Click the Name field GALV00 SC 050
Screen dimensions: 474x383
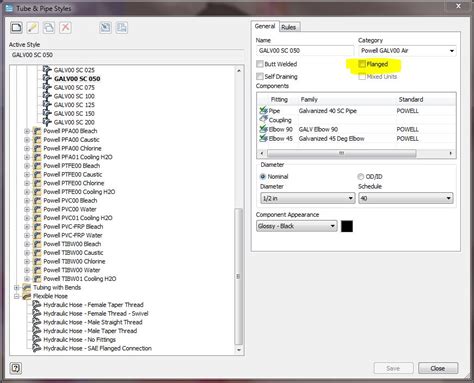[305, 51]
